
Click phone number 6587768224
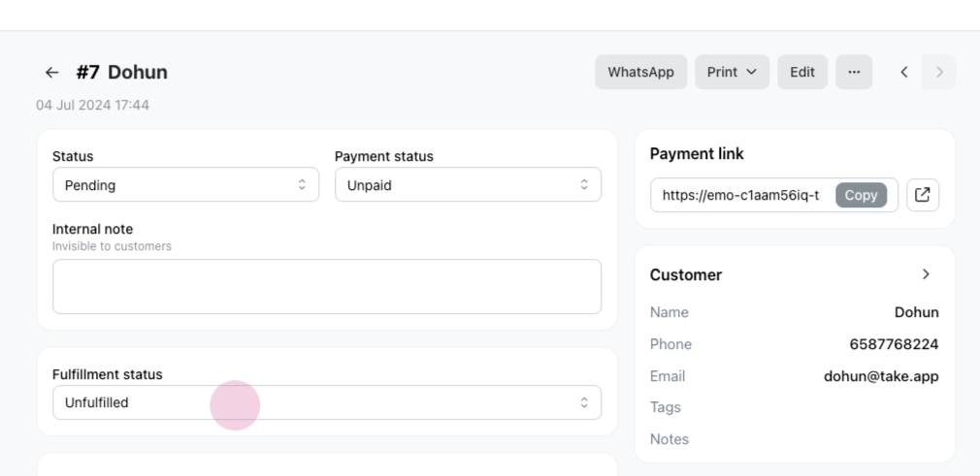tap(894, 344)
